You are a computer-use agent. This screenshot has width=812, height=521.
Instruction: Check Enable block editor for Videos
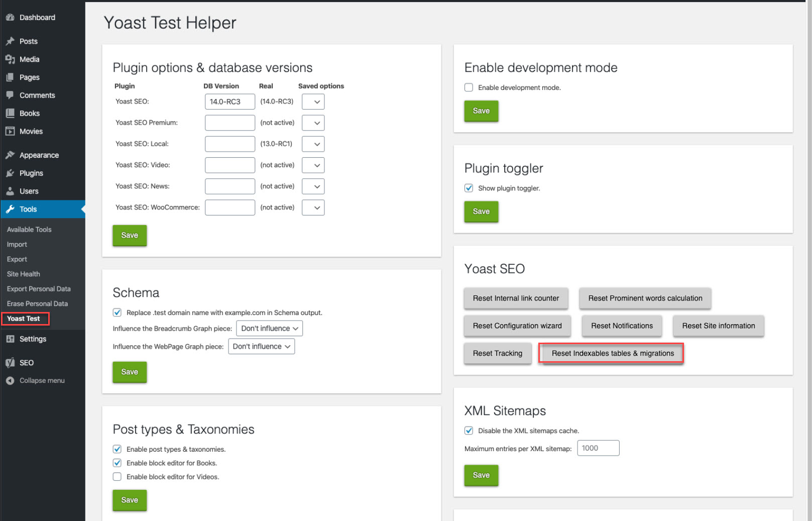click(117, 477)
